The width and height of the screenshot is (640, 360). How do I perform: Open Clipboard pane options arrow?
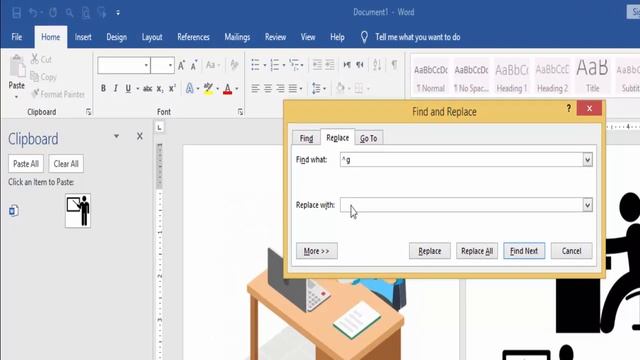[x=116, y=136]
